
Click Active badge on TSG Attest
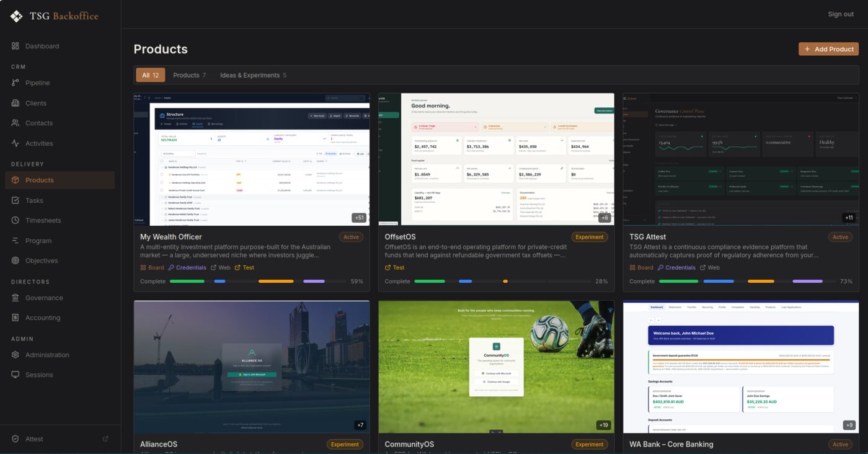[x=840, y=237]
